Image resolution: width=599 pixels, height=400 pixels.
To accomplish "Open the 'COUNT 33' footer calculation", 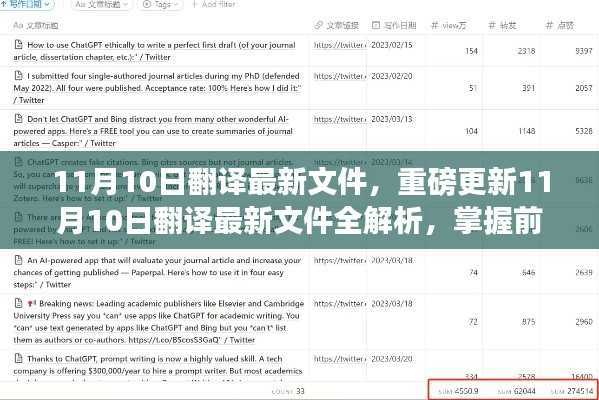I will pyautogui.click(x=288, y=391).
